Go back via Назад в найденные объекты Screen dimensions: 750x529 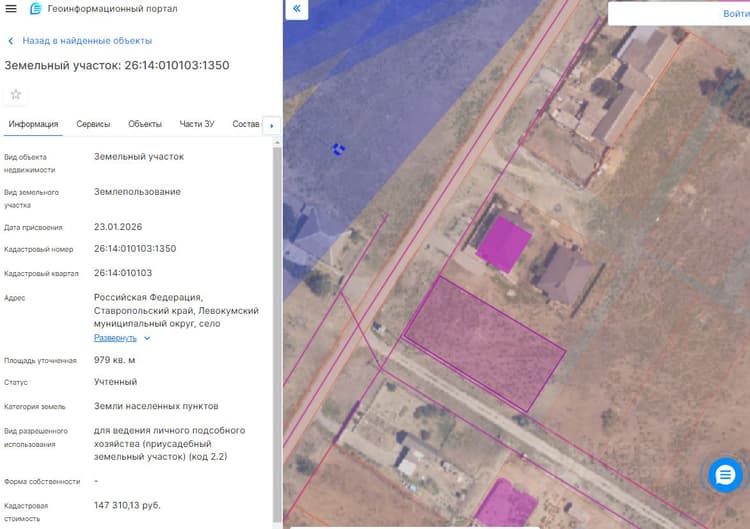pos(87,41)
